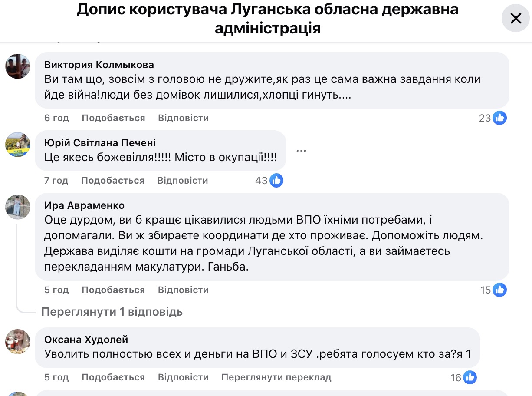Open the avatar of Юрій Світлана Печені

tap(17, 145)
